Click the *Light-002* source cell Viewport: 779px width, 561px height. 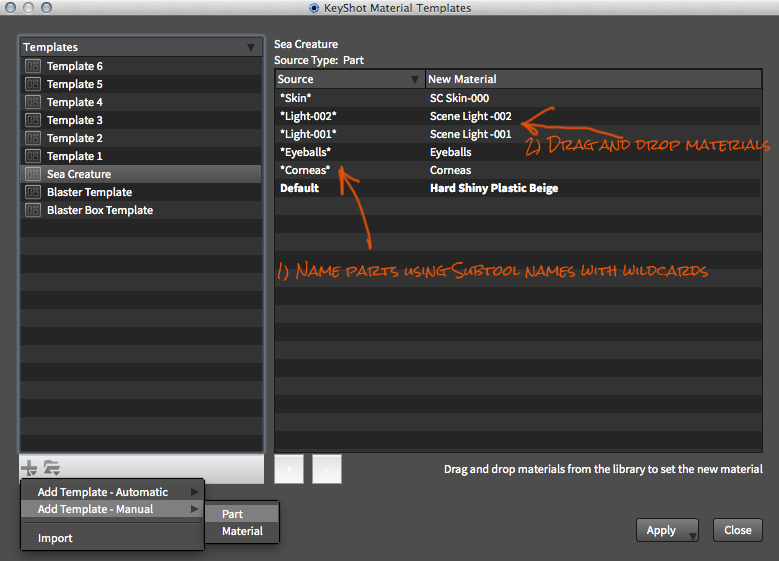[308, 116]
